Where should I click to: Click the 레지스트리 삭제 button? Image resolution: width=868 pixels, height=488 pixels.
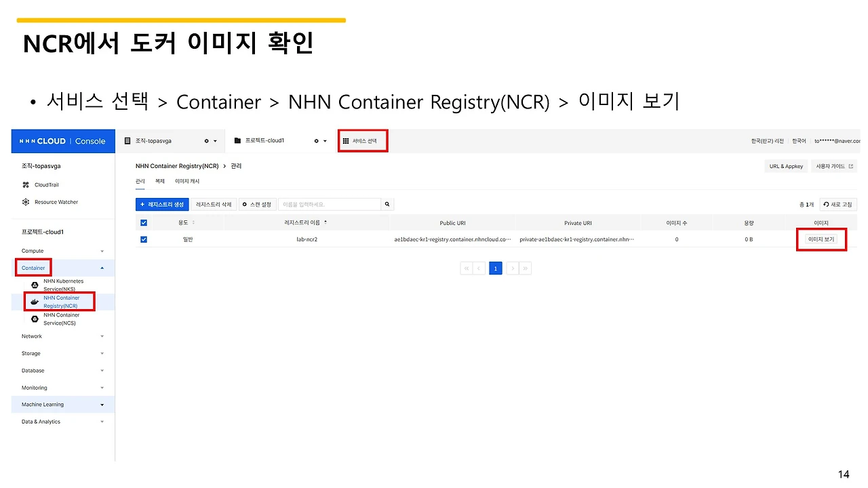click(214, 204)
